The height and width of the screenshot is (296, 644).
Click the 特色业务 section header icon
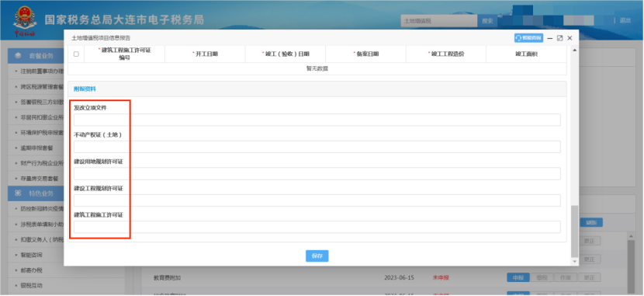tap(18, 193)
